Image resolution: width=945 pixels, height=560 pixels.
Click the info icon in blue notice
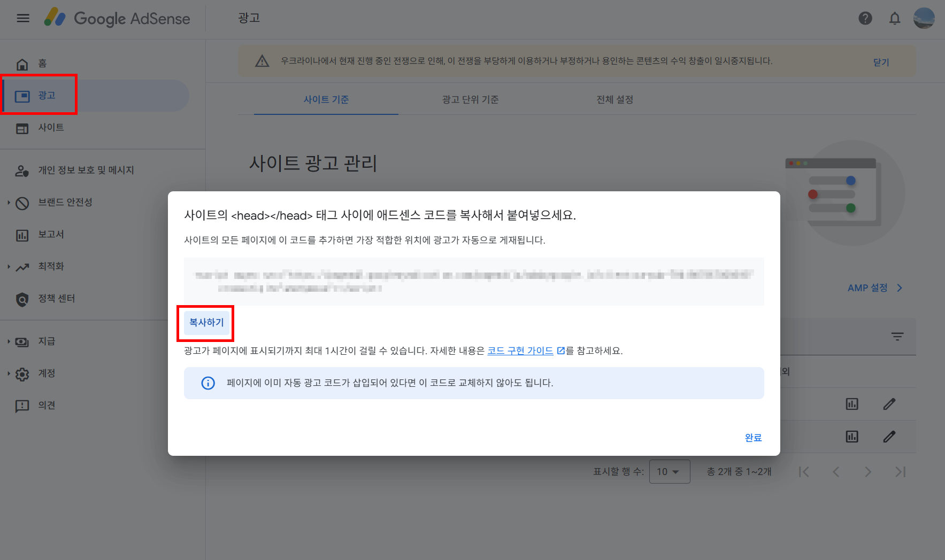[208, 383]
